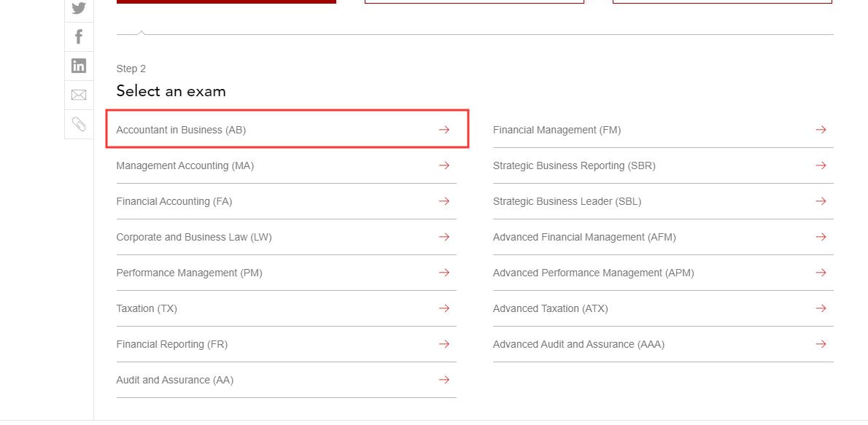Pick the Taxation (TX) exam
The height and width of the screenshot is (425, 868).
(147, 308)
